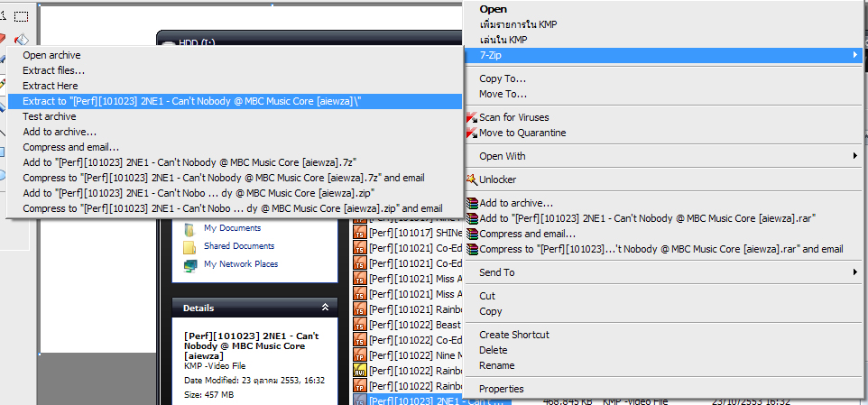Choose highlighted Extract to "[Perf][101023]..." item
The image size is (868, 405).
coord(235,101)
